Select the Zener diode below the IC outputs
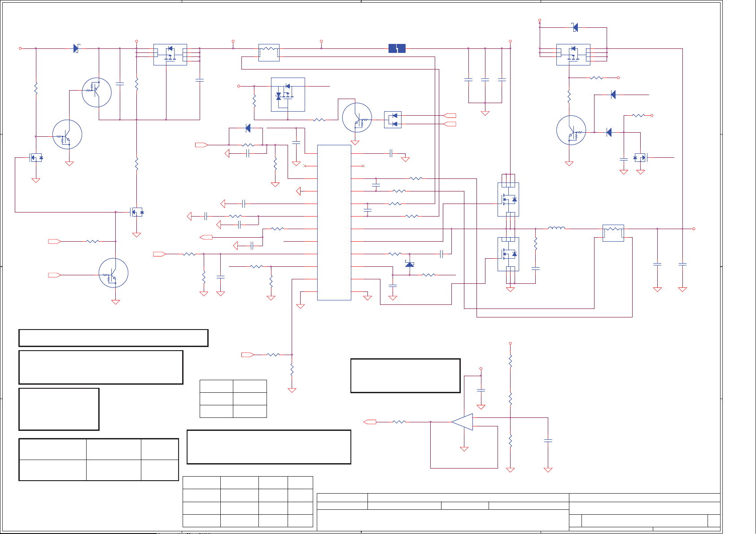756x534 pixels. (x=409, y=265)
